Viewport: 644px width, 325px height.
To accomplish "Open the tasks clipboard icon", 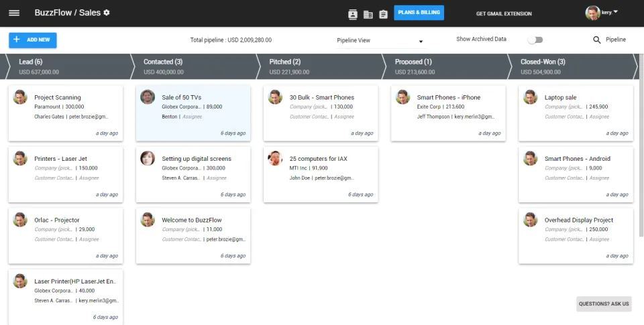I will pyautogui.click(x=383, y=14).
